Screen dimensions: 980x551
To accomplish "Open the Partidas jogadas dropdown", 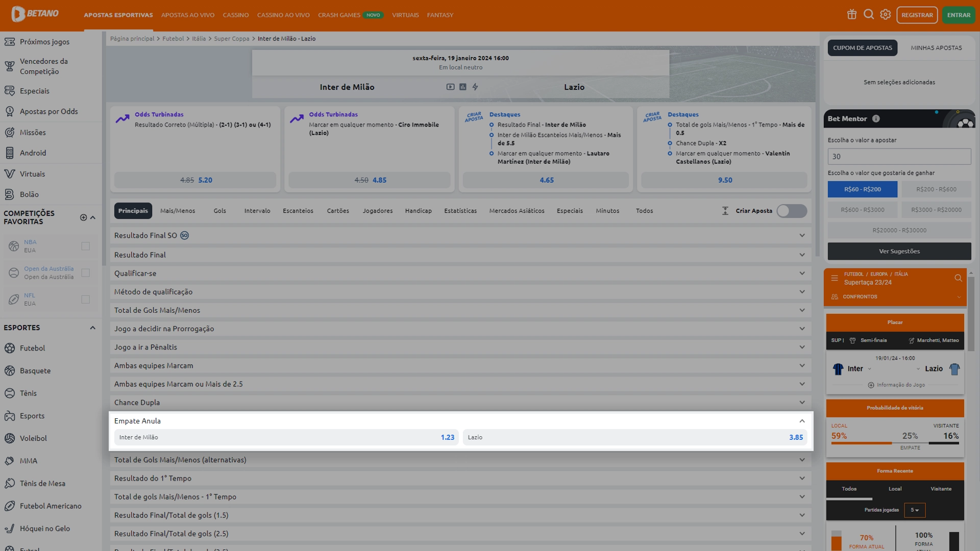I will (914, 510).
